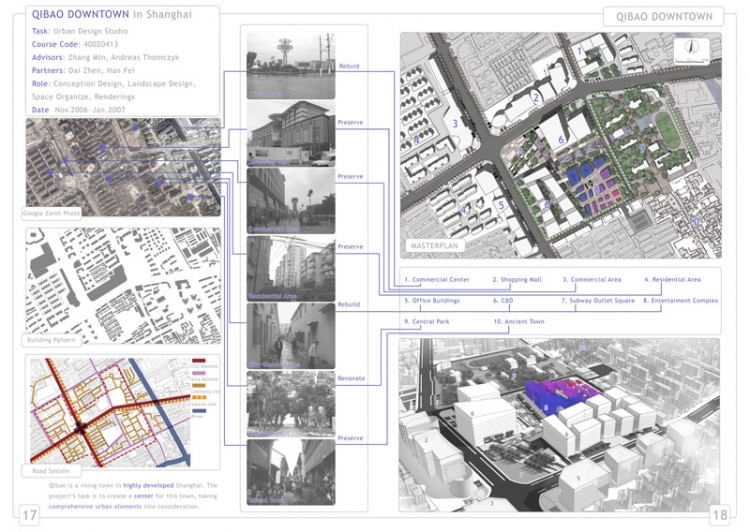This screenshot has height=532, width=750.
Task: Click the 'Subway Line' legend label
Action: (203, 404)
